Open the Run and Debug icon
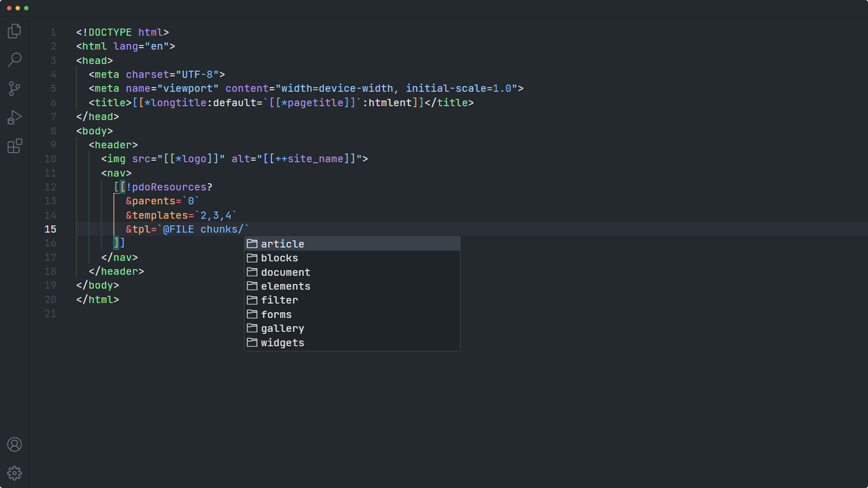868x488 pixels. tap(14, 117)
